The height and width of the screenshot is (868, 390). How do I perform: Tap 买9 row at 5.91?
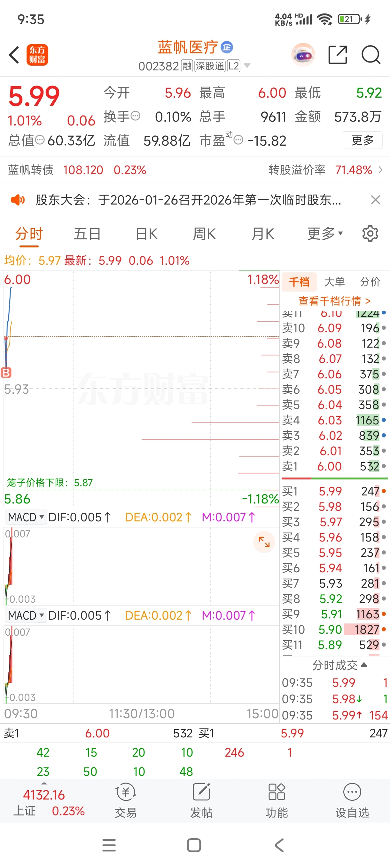pyautogui.click(x=334, y=614)
